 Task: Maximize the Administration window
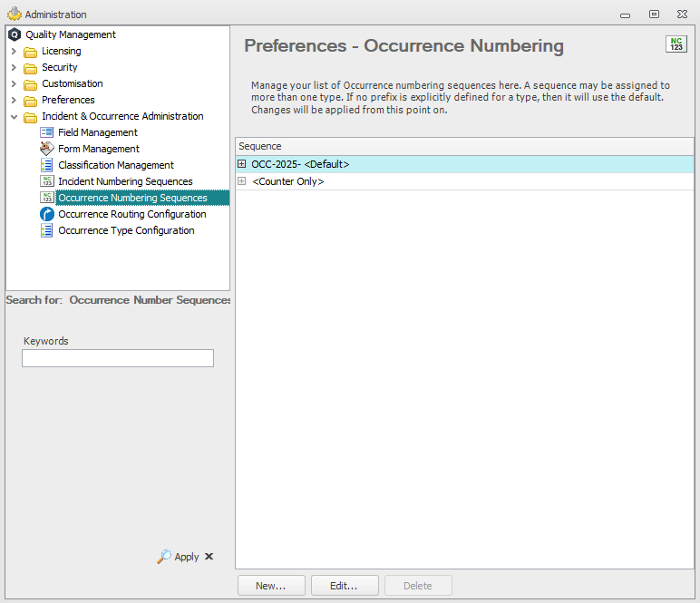coord(654,15)
